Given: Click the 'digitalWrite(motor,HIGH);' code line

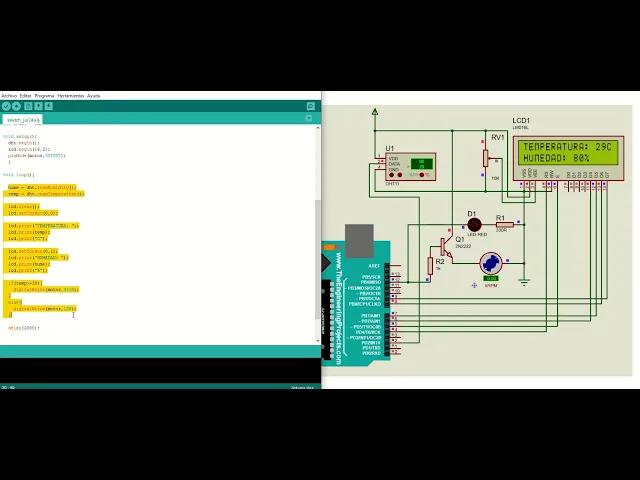Looking at the screenshot, I should pyautogui.click(x=46, y=289).
